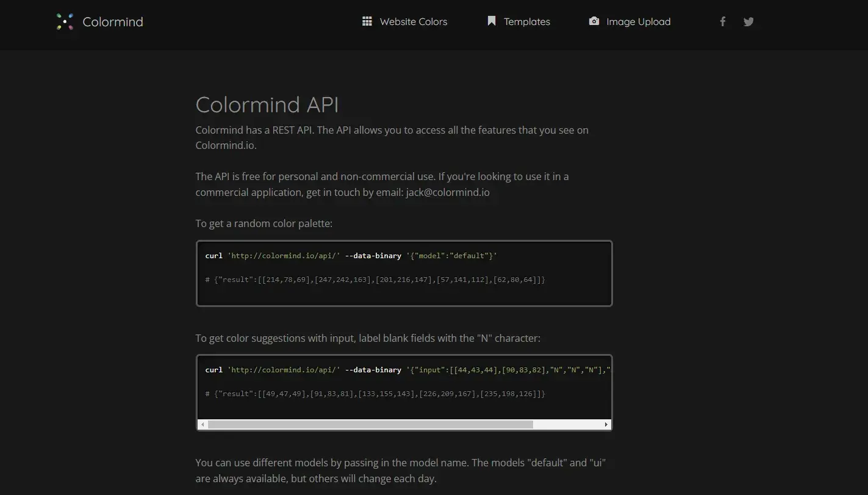This screenshot has width=868, height=495.
Task: Click the paragraph about using different models
Action: [400, 471]
